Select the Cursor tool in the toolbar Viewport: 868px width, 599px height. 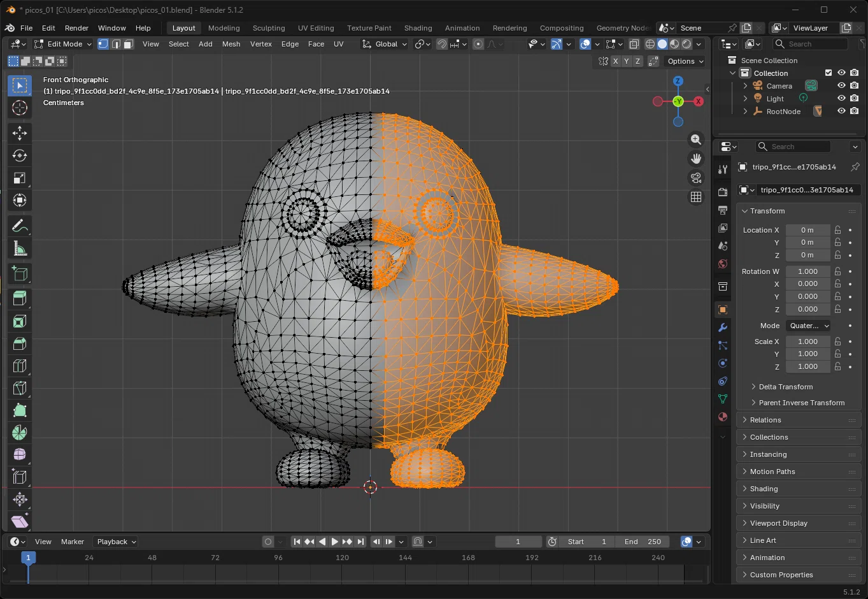(x=20, y=108)
